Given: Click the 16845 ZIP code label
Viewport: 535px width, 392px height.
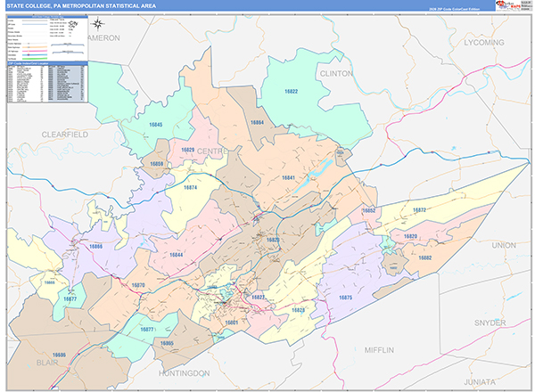Looking at the screenshot, I should click(156, 126).
